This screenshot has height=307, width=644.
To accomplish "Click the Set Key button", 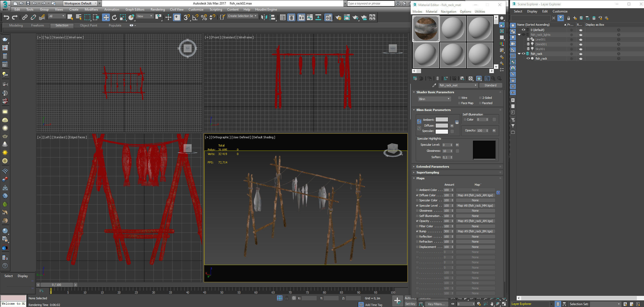I will (x=410, y=304).
